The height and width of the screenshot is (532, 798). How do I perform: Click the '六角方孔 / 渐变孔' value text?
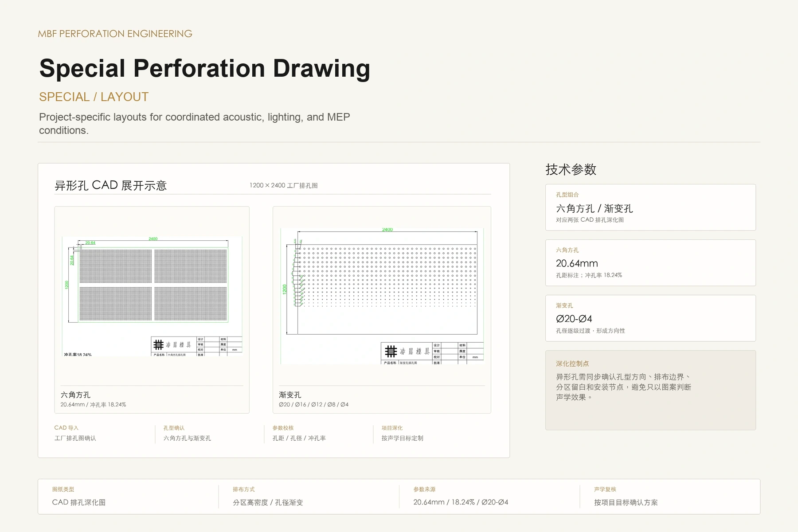594,208
